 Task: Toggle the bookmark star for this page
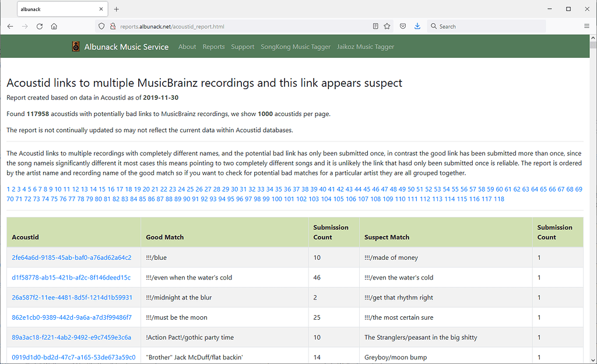tap(387, 26)
